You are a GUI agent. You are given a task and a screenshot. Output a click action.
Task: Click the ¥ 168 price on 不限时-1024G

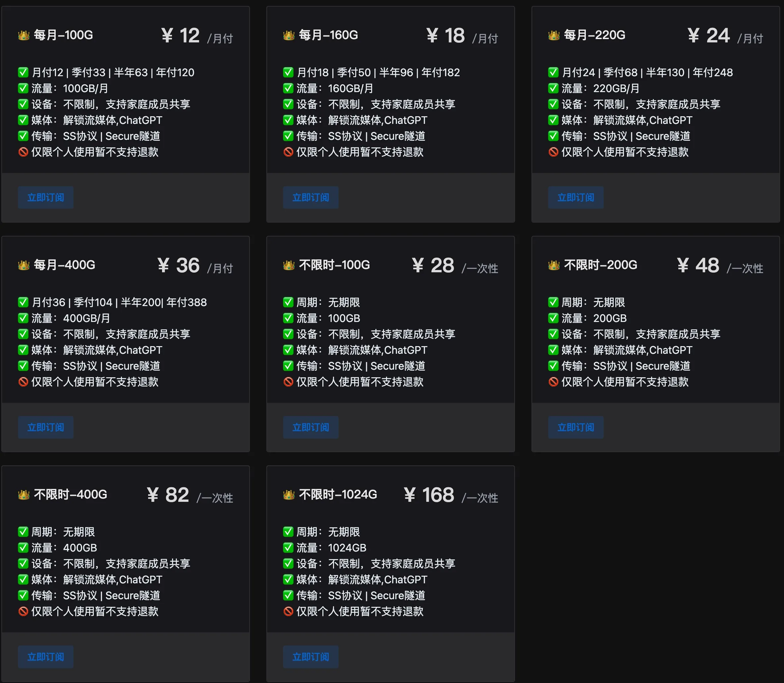coord(428,495)
